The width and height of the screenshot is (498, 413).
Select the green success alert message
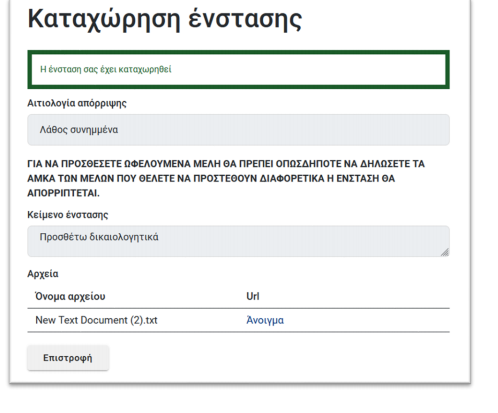click(x=238, y=70)
